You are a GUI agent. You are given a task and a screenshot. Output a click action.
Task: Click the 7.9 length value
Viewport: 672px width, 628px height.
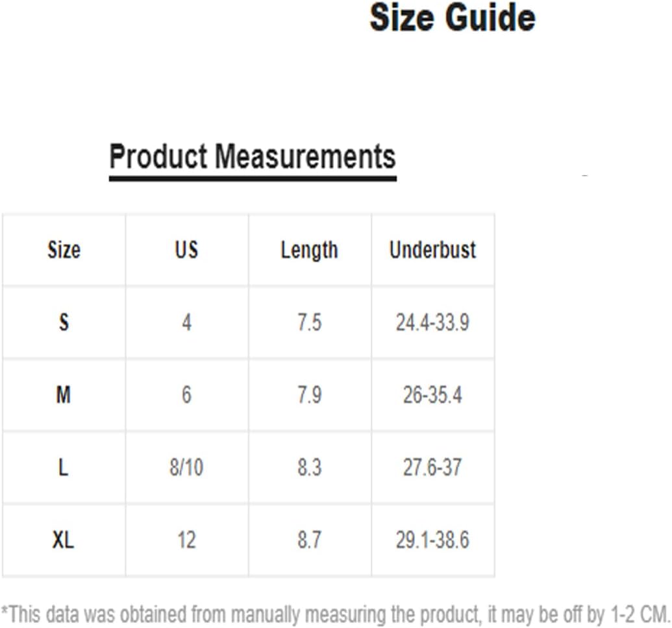pos(310,394)
